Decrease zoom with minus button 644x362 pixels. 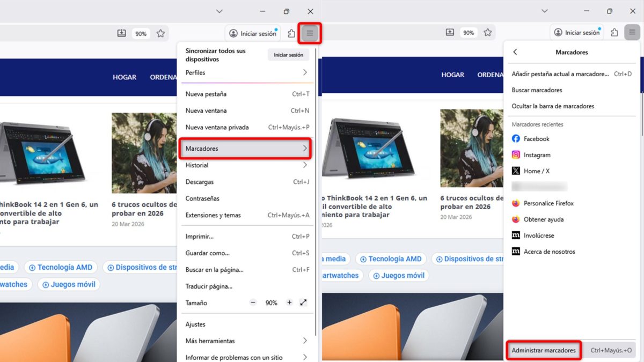click(253, 302)
